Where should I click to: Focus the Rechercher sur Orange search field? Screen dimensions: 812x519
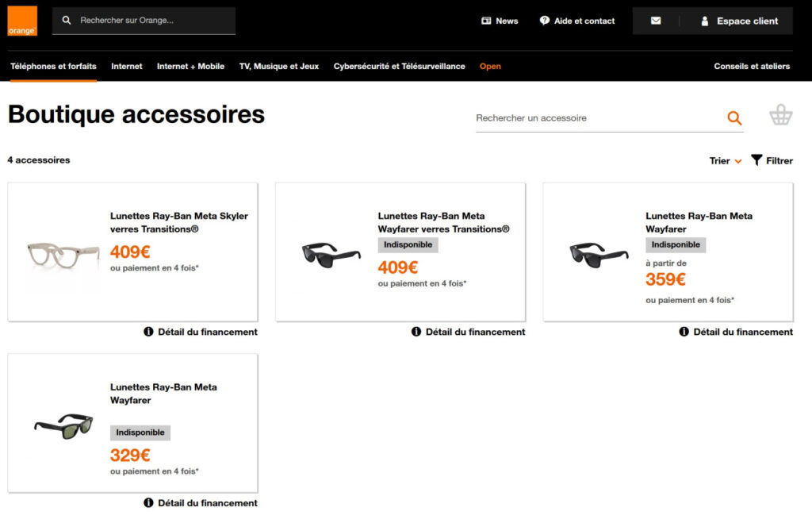tap(144, 21)
